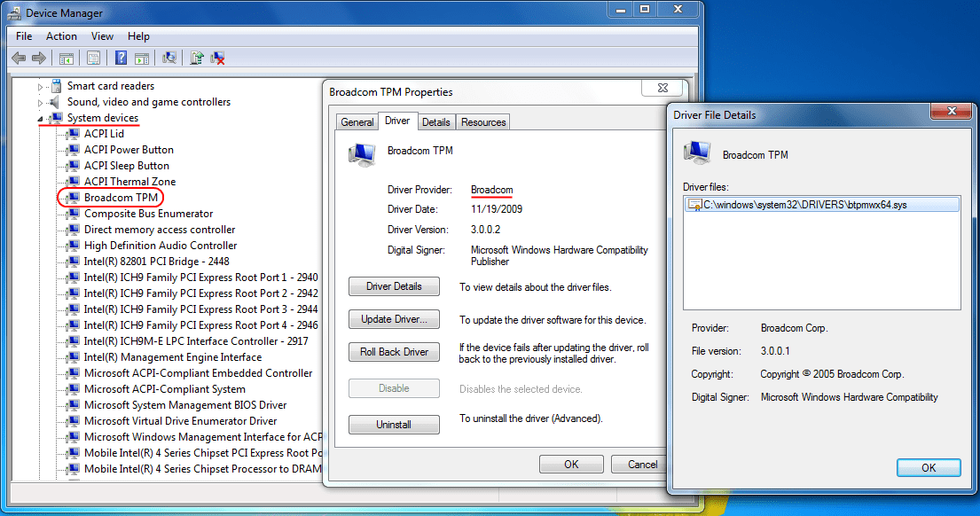This screenshot has width=980, height=516.
Task: Click OK in Broadcom TPM Properties dialog
Action: pos(571,465)
